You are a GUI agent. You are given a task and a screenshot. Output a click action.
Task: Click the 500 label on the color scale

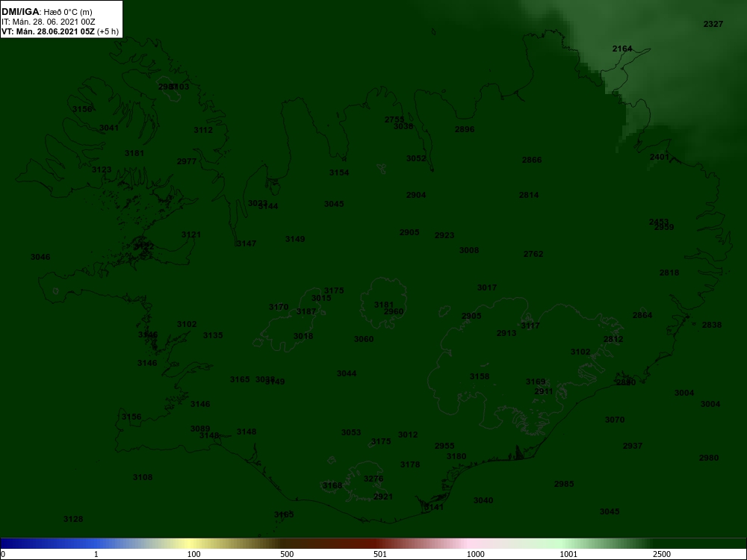click(287, 554)
